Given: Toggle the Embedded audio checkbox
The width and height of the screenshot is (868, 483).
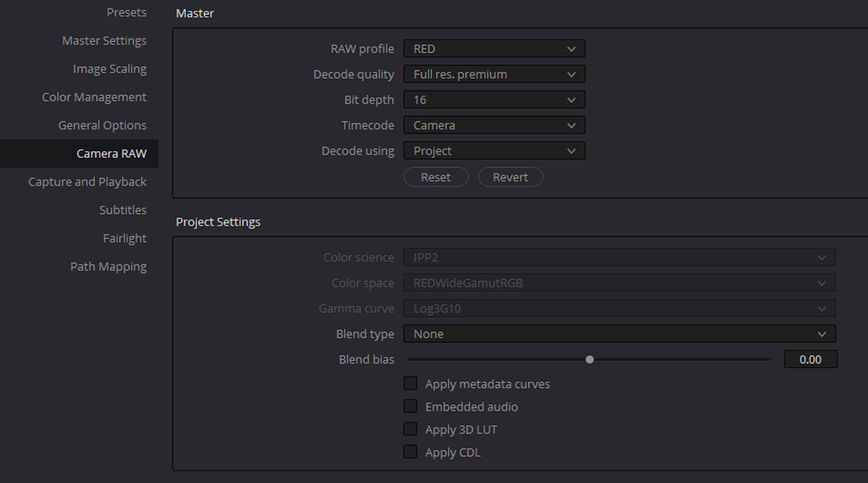Looking at the screenshot, I should [410, 406].
